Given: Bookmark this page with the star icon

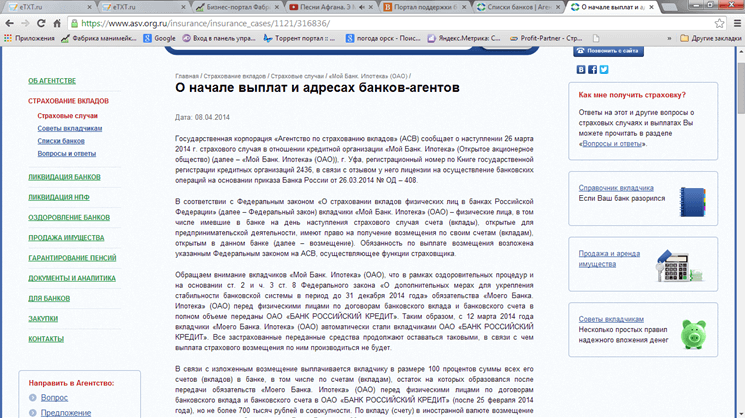Looking at the screenshot, I should (719, 23).
